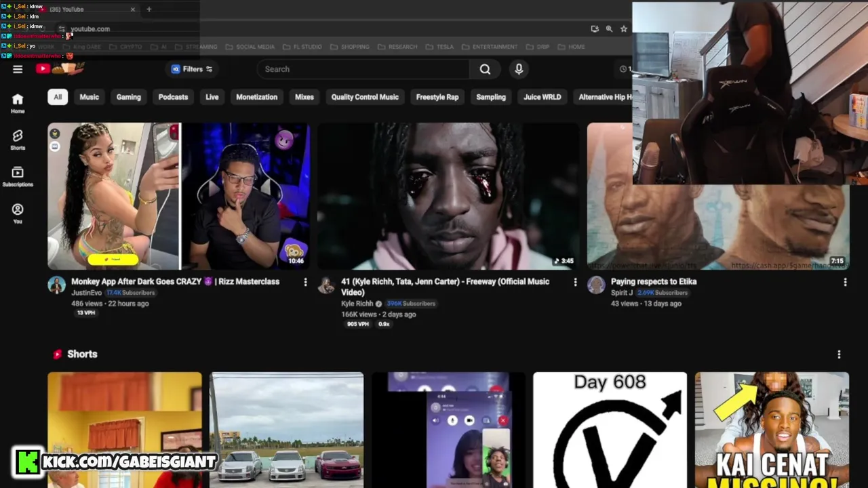Open a new browser tab
The height and width of the screenshot is (488, 868).
149,9
